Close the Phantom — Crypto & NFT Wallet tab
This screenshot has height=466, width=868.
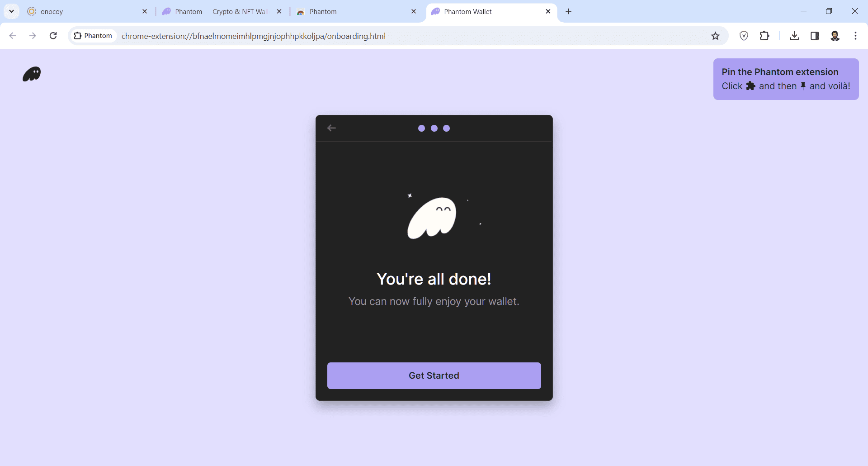pos(279,12)
